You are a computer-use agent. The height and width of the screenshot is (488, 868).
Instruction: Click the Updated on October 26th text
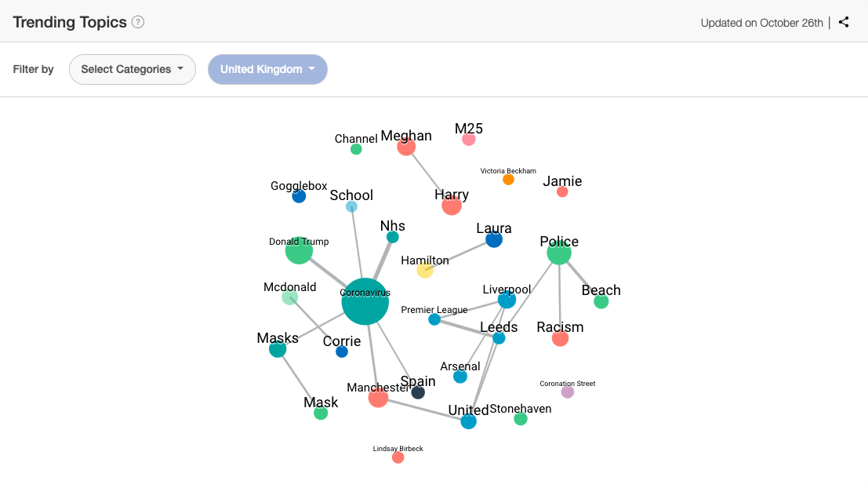click(x=761, y=23)
